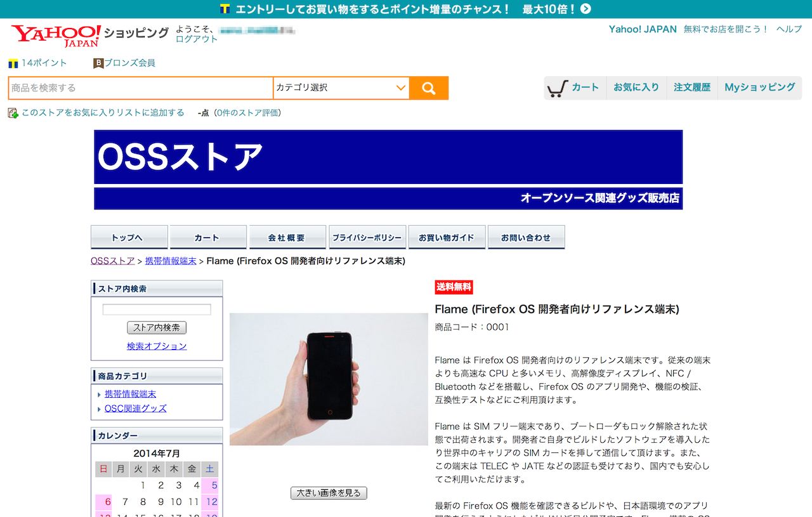This screenshot has height=517, width=812.
Task: Open the お問い合わせ tab
Action: click(x=526, y=237)
